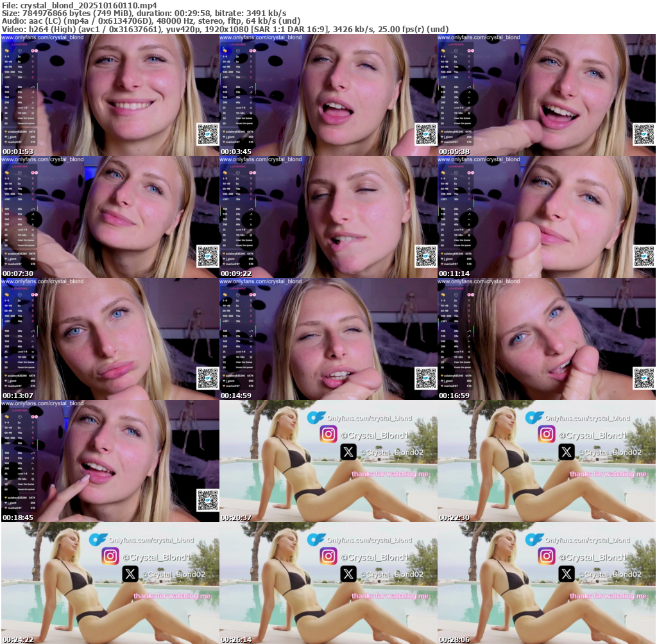Click the @Crystal_Blond02 handle in the 00:26:14 thumbnail
Image resolution: width=657 pixels, height=644 pixels.
[x=391, y=574]
